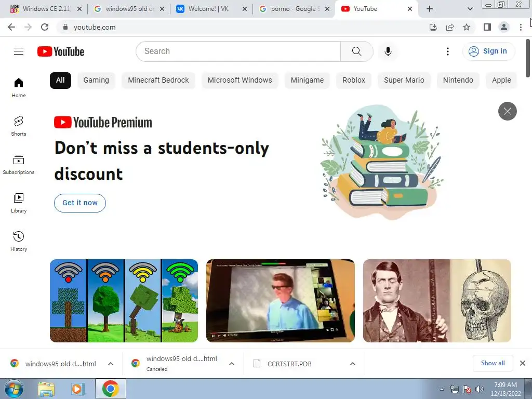Open the skull portrait video thumbnail
Image resolution: width=532 pixels, height=399 pixels.
pyautogui.click(x=437, y=301)
